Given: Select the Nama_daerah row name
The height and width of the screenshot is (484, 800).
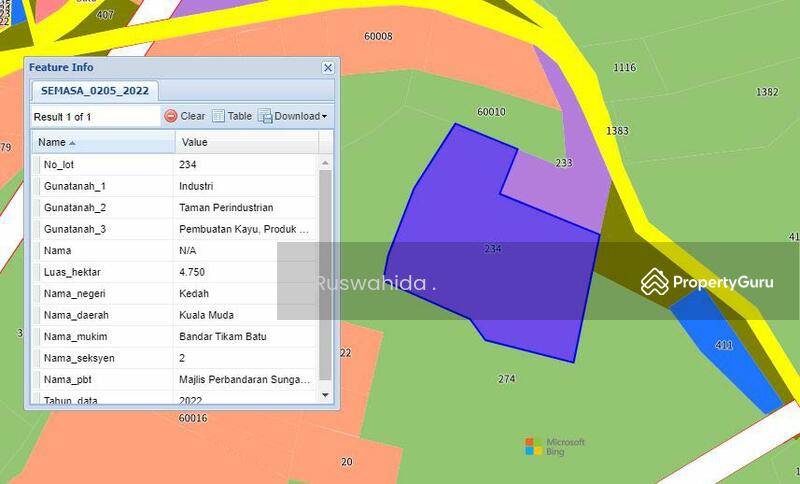Looking at the screenshot, I should click(76, 315).
